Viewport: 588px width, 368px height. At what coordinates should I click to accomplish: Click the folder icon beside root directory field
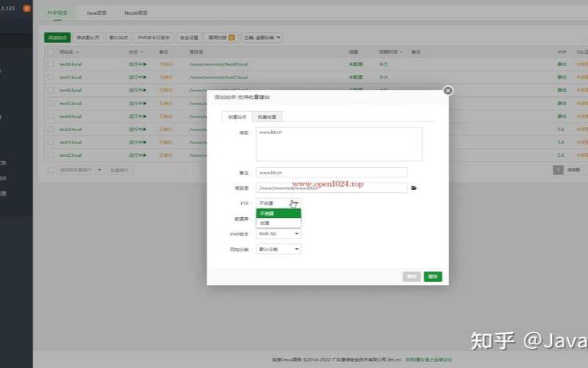(414, 188)
